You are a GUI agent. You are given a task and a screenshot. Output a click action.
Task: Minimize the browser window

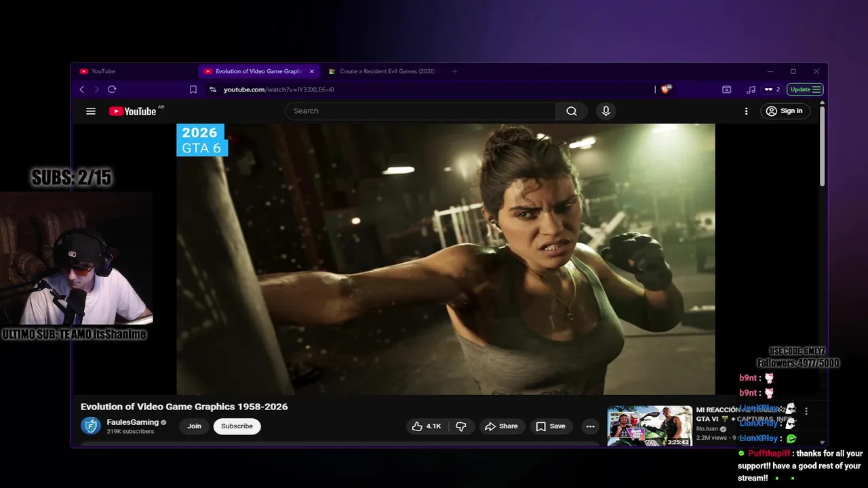tap(770, 71)
